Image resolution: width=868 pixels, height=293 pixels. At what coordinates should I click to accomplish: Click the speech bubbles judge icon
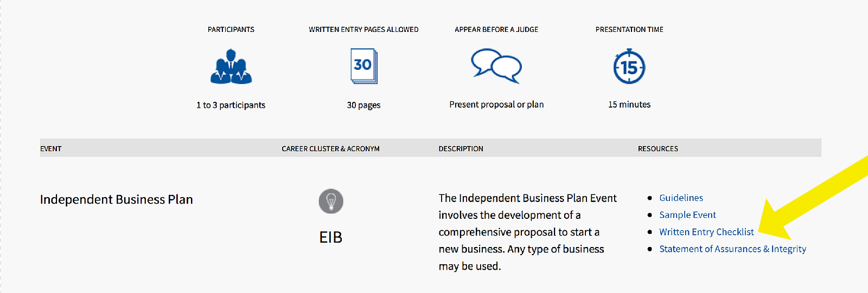tap(496, 66)
